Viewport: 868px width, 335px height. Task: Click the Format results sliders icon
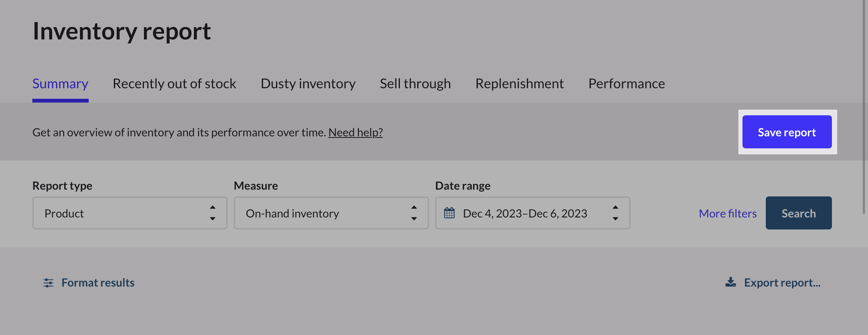click(48, 283)
